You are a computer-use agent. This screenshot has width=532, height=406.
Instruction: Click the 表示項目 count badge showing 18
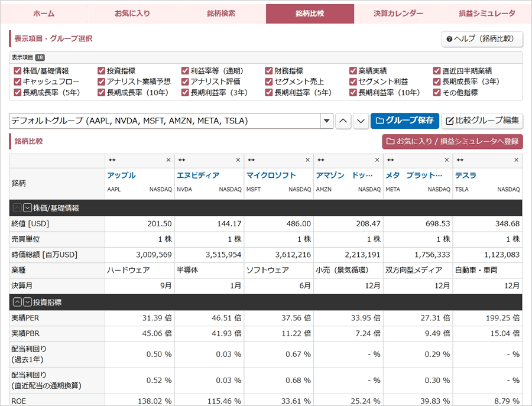click(x=40, y=57)
